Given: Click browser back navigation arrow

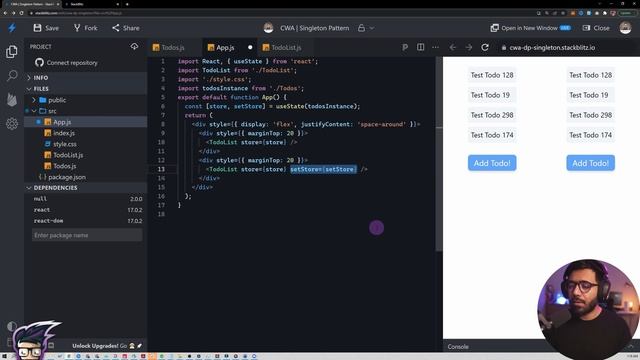Looking at the screenshot, I should pyautogui.click(x=5, y=13).
